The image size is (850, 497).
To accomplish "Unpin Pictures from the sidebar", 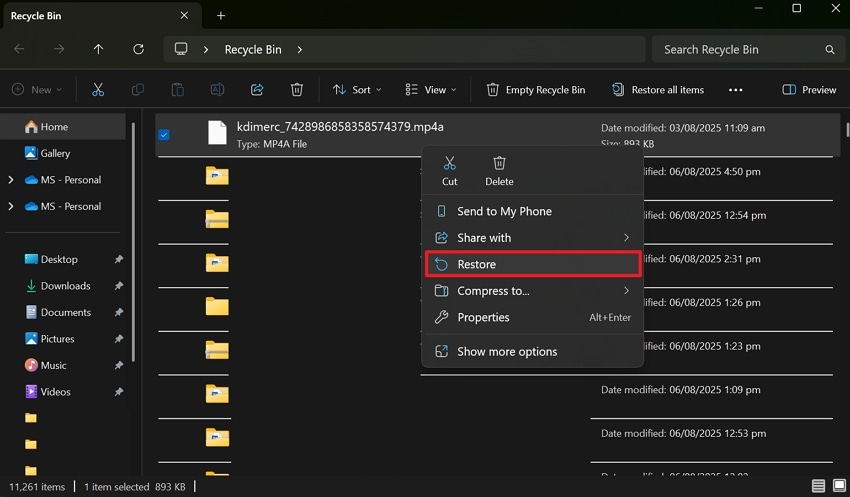I will click(x=119, y=339).
